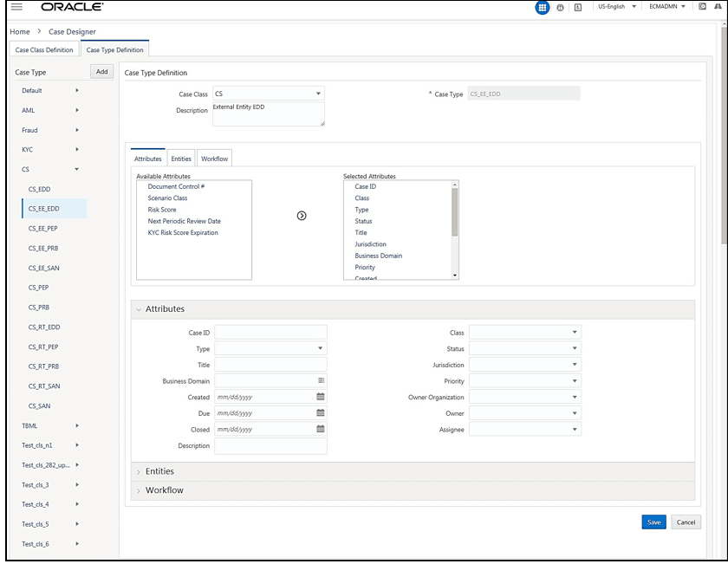Switch to the Entities tab
This screenshot has width=728, height=564.
pos(181,158)
